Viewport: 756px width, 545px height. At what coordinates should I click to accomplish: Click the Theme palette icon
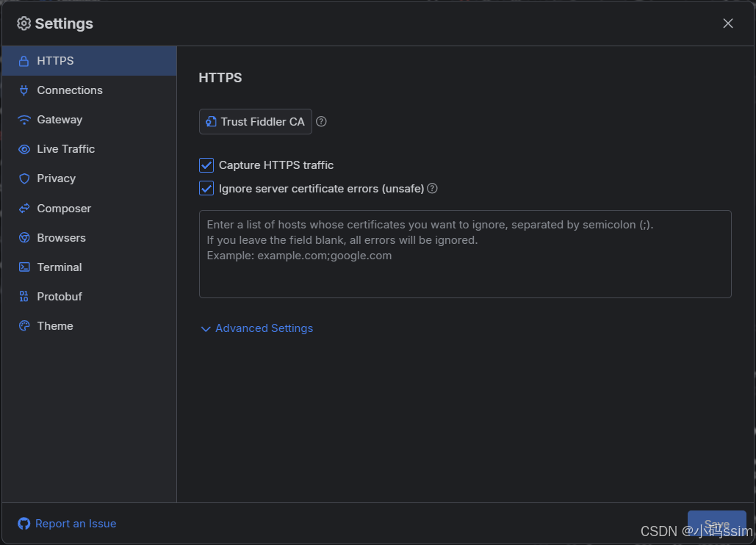(x=24, y=325)
